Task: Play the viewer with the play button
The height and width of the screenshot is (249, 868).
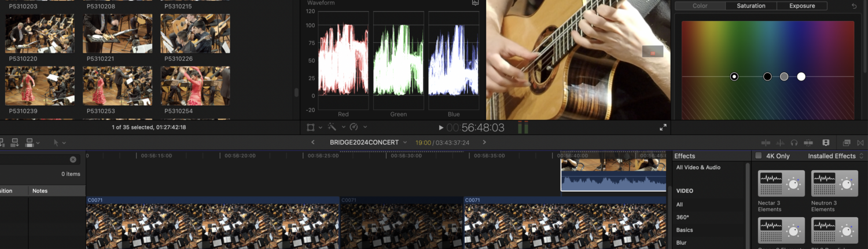Action: [441, 127]
